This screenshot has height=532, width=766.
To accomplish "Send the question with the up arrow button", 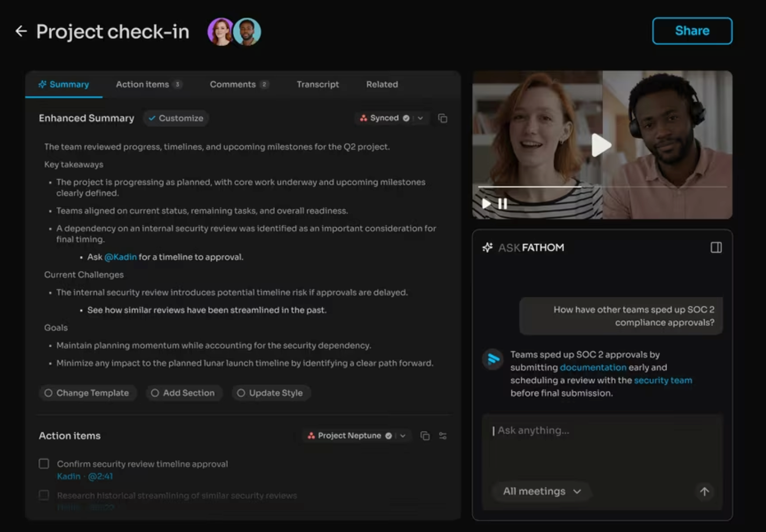I will click(705, 491).
